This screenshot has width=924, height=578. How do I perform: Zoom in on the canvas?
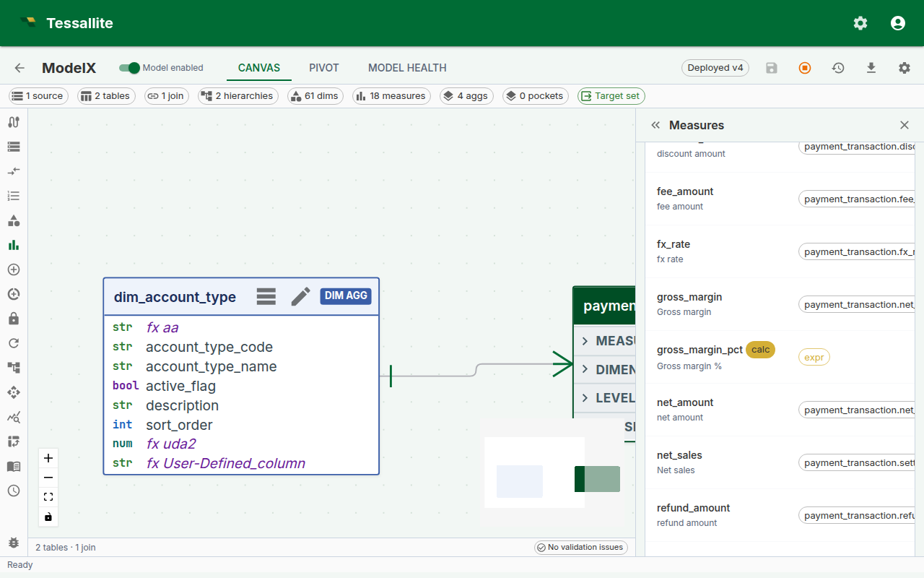click(x=48, y=458)
